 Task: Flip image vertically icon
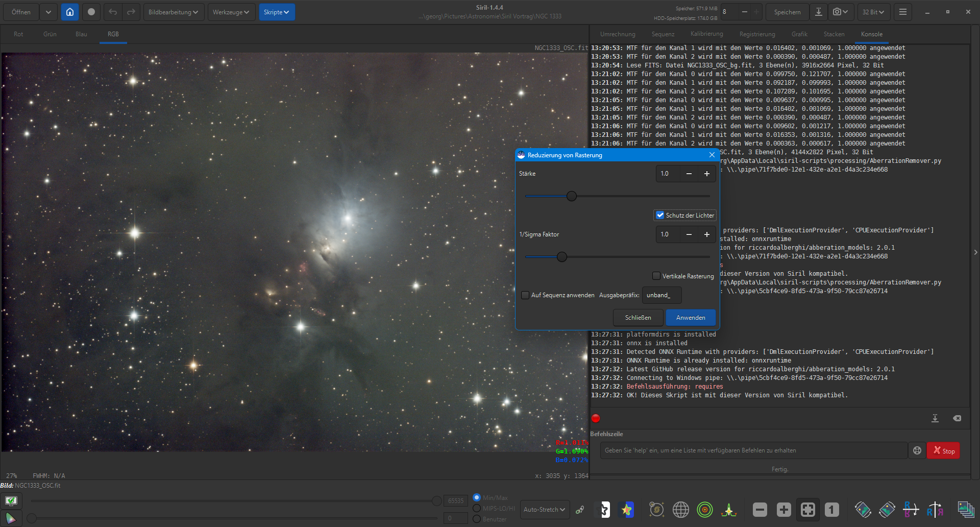tap(911, 510)
